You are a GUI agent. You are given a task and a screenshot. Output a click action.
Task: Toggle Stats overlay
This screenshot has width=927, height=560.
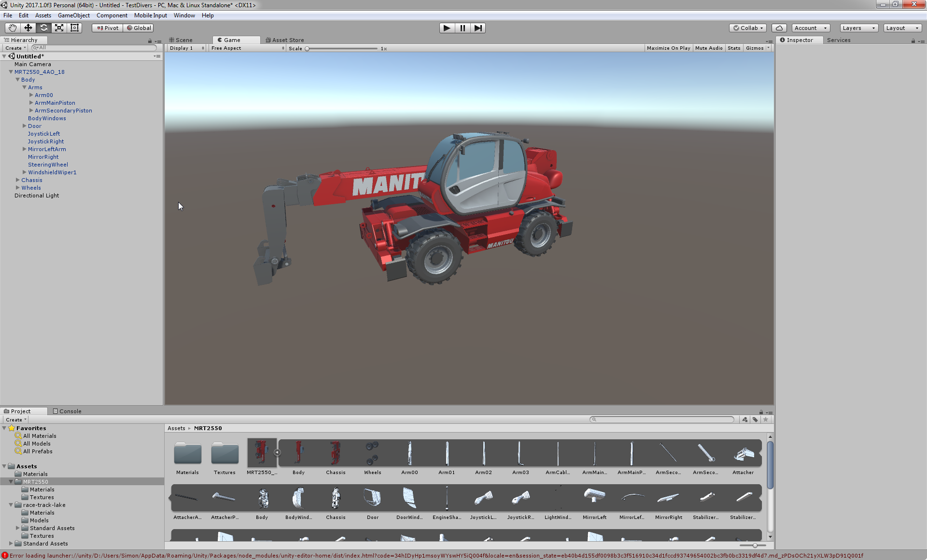(734, 48)
